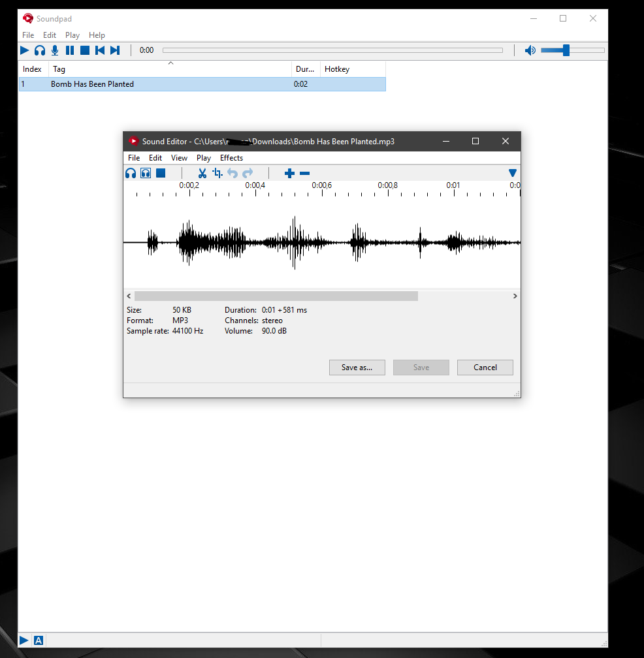Click the headphones icon in Soundpad's main toolbar
Screen dimensions: 644x658
(40, 50)
